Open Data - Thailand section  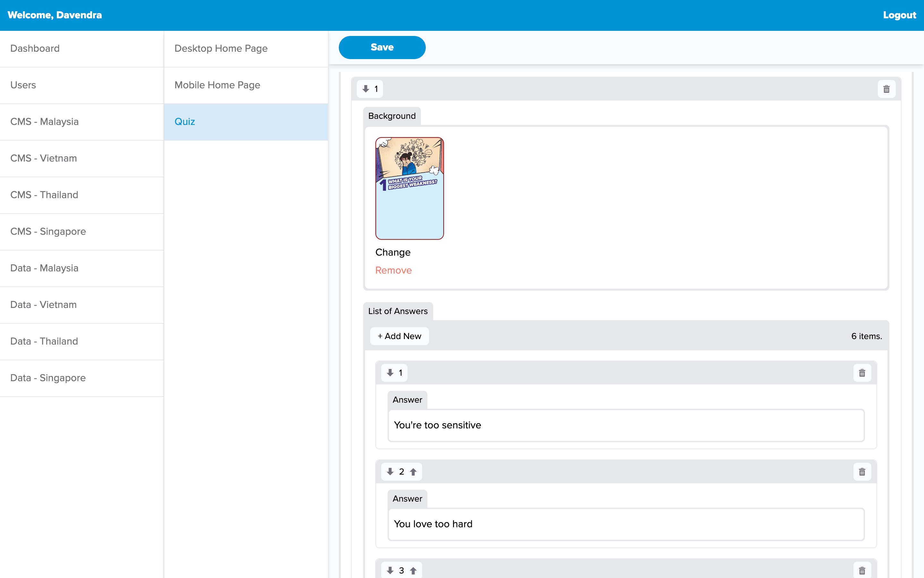click(x=82, y=341)
